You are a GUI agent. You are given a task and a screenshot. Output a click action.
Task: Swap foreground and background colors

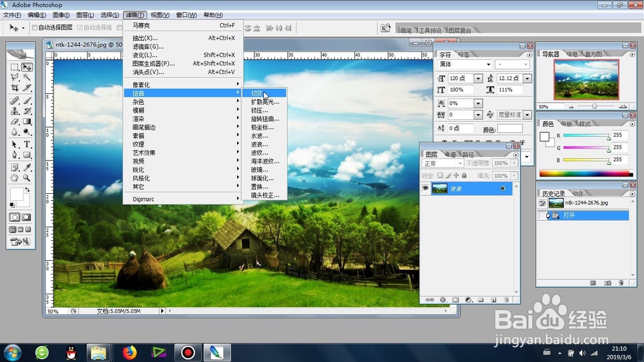(x=27, y=189)
